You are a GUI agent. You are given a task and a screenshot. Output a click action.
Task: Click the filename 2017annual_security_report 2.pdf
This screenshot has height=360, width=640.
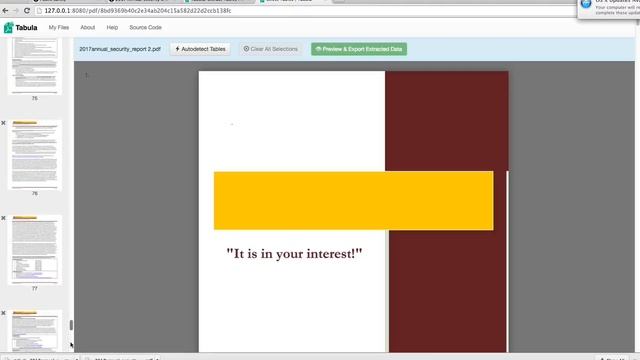click(120, 49)
